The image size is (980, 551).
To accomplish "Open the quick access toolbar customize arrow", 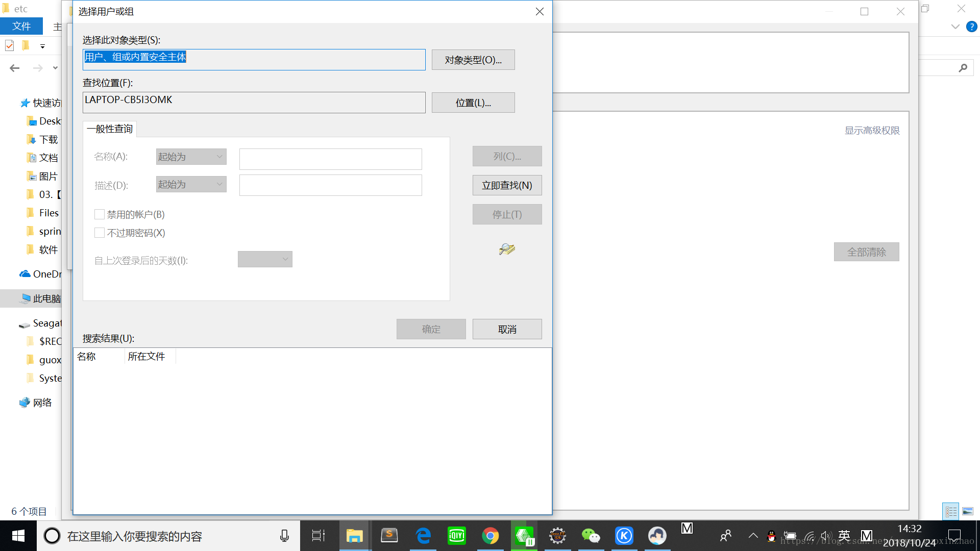I will pos(42,46).
